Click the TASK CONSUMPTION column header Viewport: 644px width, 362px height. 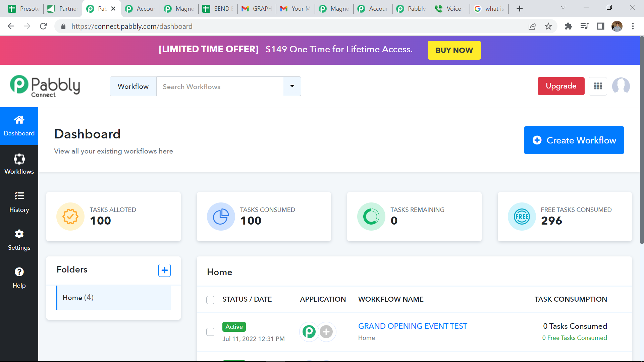tap(571, 299)
